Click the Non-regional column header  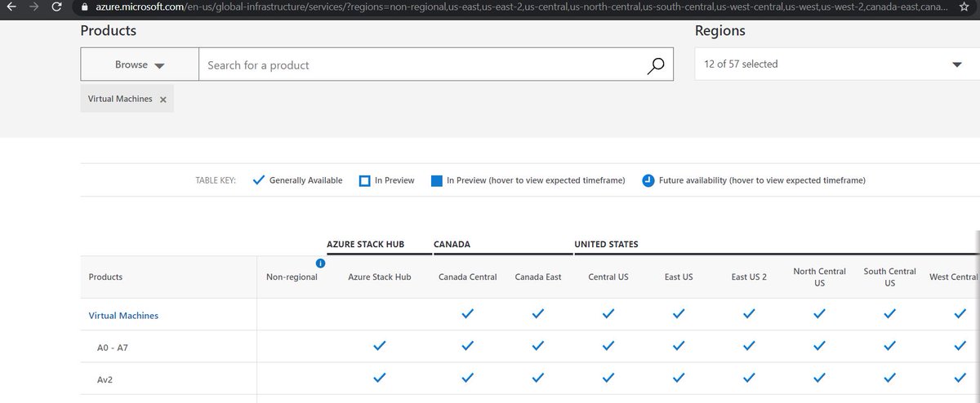coord(292,277)
